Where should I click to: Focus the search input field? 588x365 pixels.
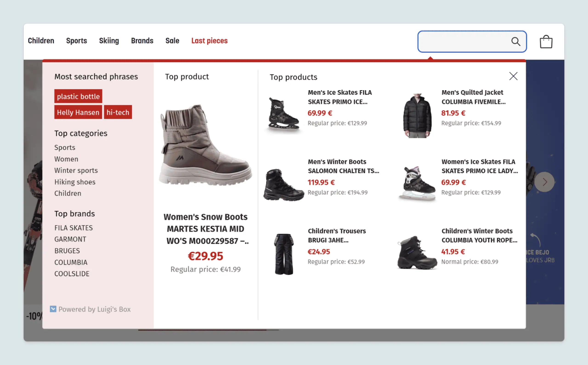pyautogui.click(x=472, y=42)
